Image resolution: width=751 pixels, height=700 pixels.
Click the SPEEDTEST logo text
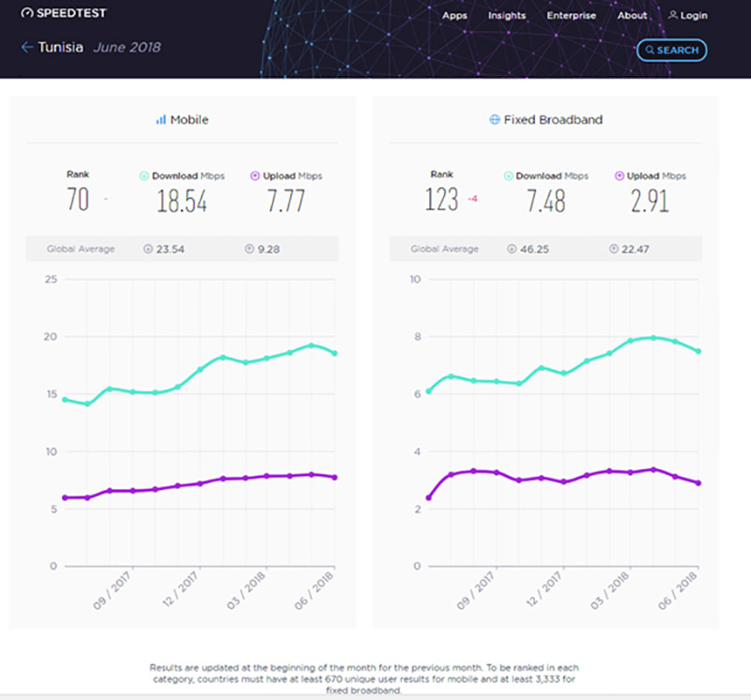71,13
